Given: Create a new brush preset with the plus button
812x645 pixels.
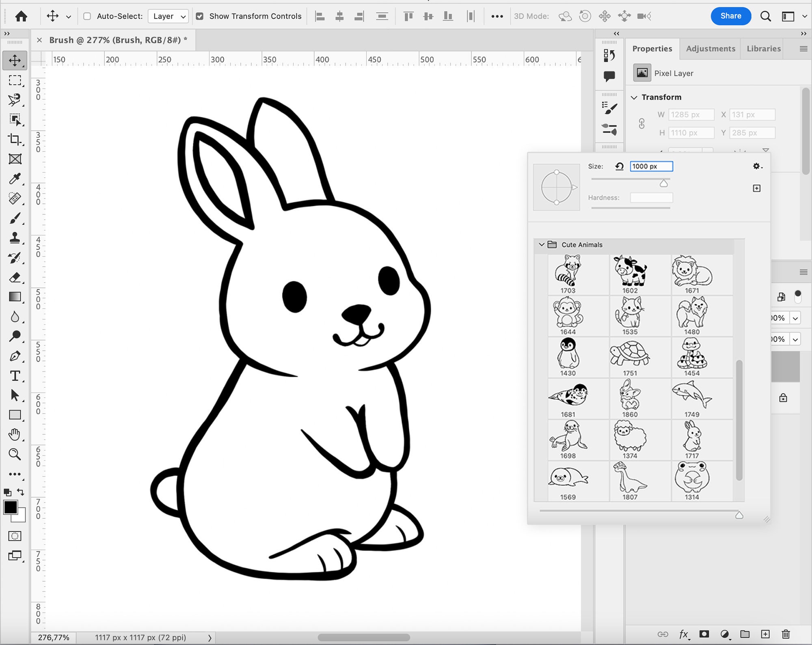Looking at the screenshot, I should coord(757,188).
